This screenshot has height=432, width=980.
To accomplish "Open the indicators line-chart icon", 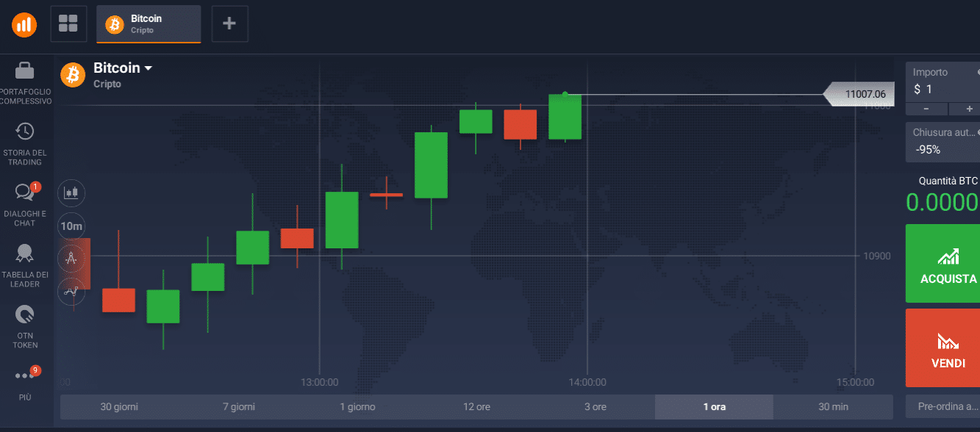I will 71,291.
